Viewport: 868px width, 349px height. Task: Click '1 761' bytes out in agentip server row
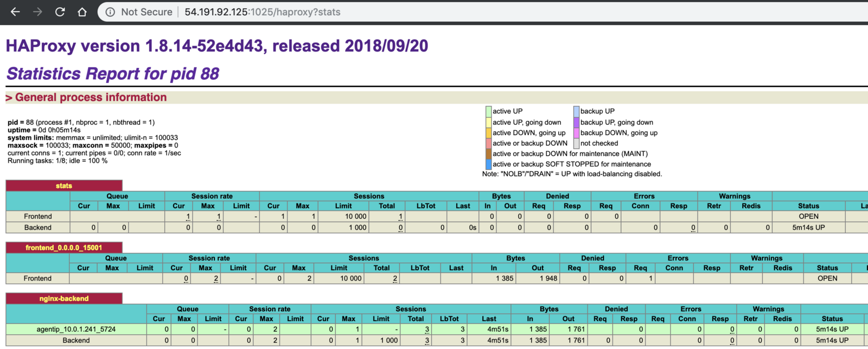[576, 329]
